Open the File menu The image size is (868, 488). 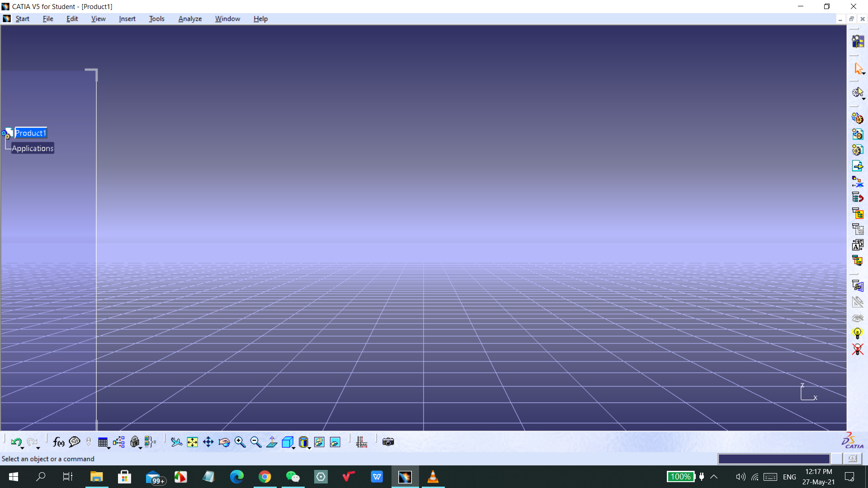[x=48, y=19]
